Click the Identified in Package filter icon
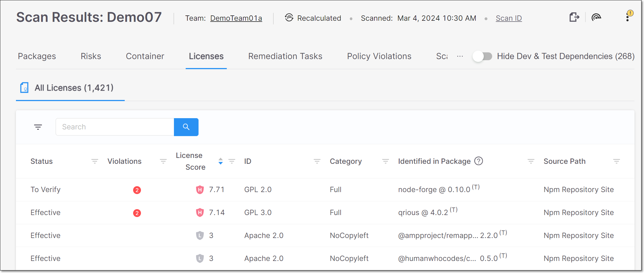The height and width of the screenshot is (273, 644). (531, 161)
